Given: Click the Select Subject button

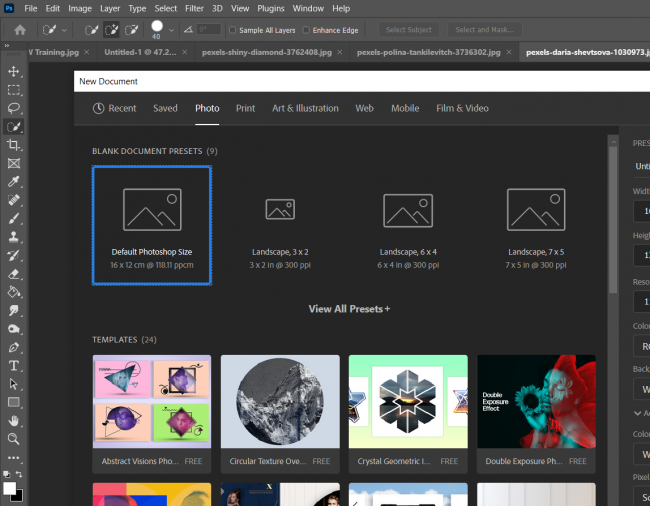Looking at the screenshot, I should (x=408, y=30).
